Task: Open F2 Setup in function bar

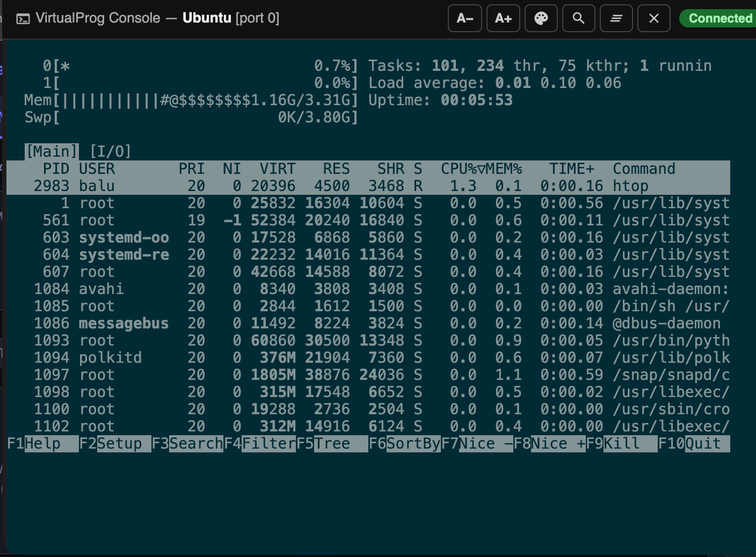Action: (115, 444)
